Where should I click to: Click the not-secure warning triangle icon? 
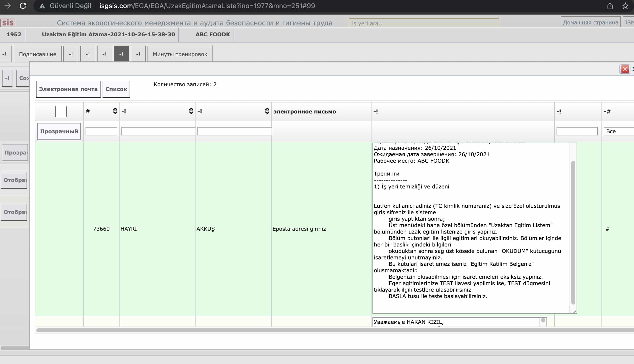click(42, 6)
